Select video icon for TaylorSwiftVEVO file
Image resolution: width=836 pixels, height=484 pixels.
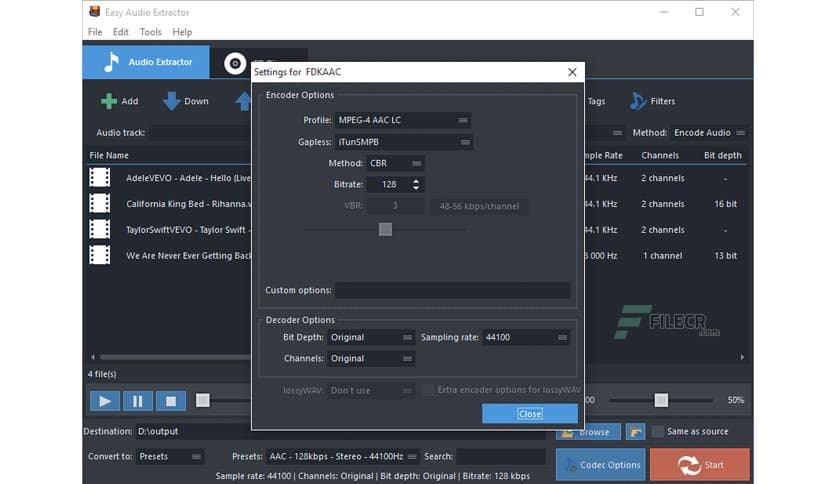pos(100,229)
